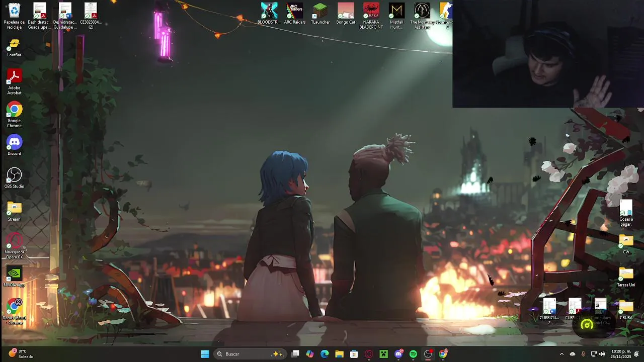The height and width of the screenshot is (362, 644).
Task: Select the NARAKA BLADEPOINT shortcut
Action: (371, 16)
